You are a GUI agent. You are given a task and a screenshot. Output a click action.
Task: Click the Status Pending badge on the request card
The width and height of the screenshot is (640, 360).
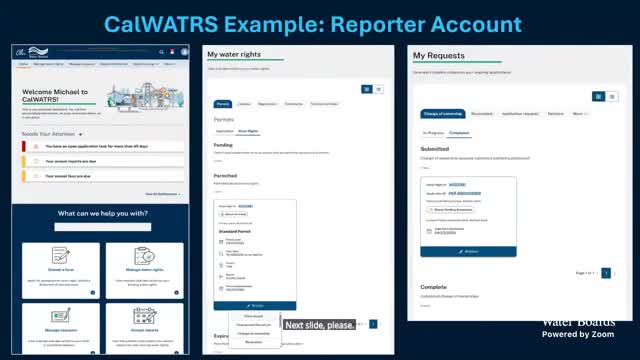[450, 210]
